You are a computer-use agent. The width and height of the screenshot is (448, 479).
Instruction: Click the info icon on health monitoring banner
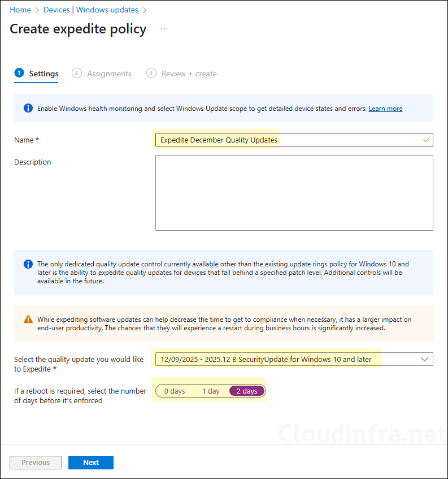point(28,108)
